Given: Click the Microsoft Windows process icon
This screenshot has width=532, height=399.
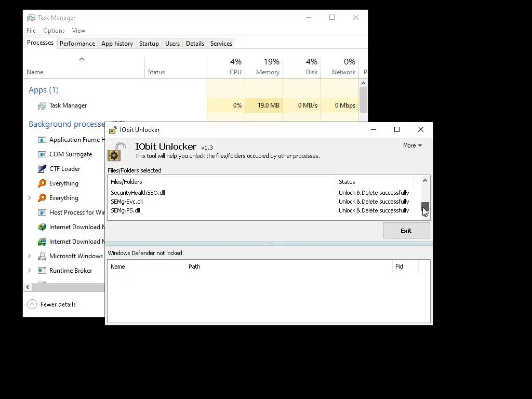Looking at the screenshot, I should coord(42,256).
